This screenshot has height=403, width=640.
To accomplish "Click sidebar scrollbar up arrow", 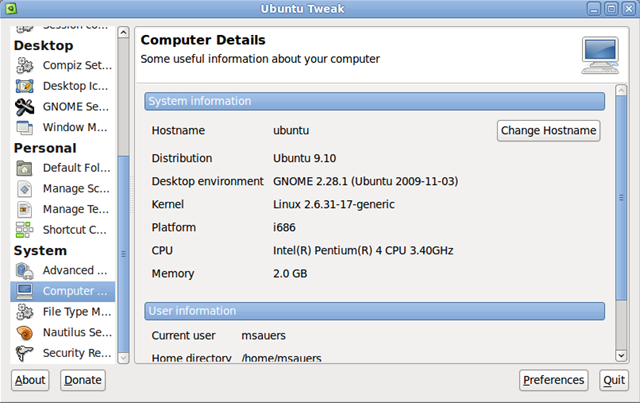I will pyautogui.click(x=123, y=32).
